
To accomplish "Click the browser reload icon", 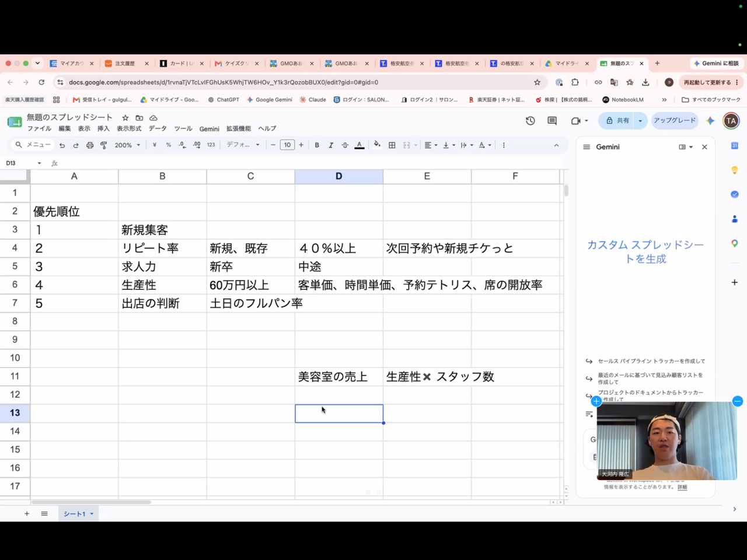I will (41, 82).
